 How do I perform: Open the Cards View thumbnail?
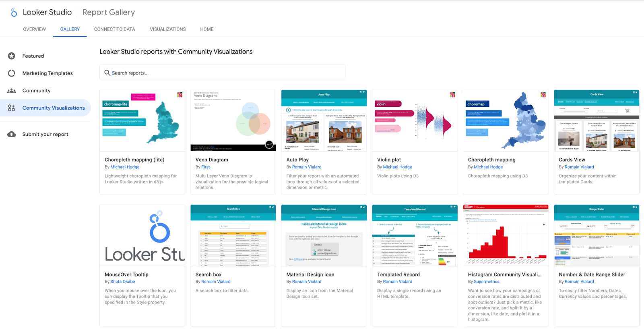(597, 121)
